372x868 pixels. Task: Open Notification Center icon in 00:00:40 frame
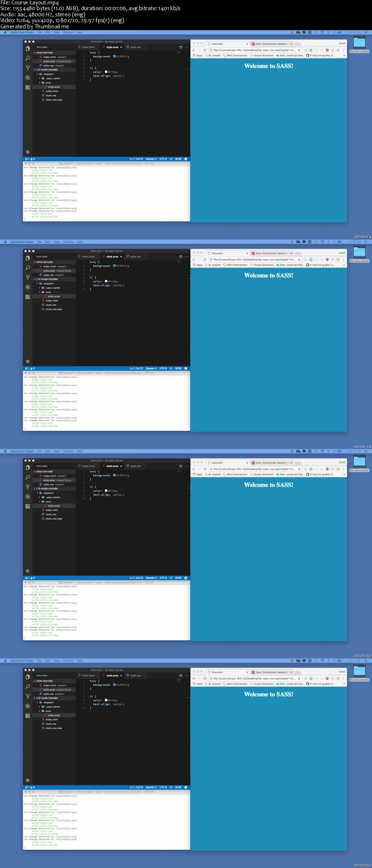click(366, 451)
